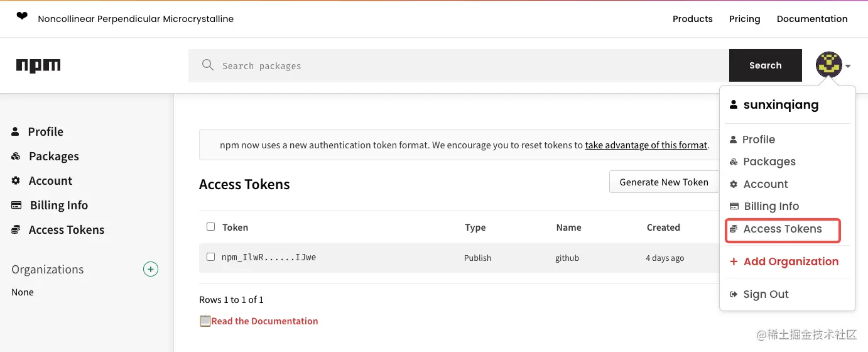This screenshot has width=868, height=352.
Task: Click the Sign Out icon in dropdown
Action: click(x=733, y=294)
